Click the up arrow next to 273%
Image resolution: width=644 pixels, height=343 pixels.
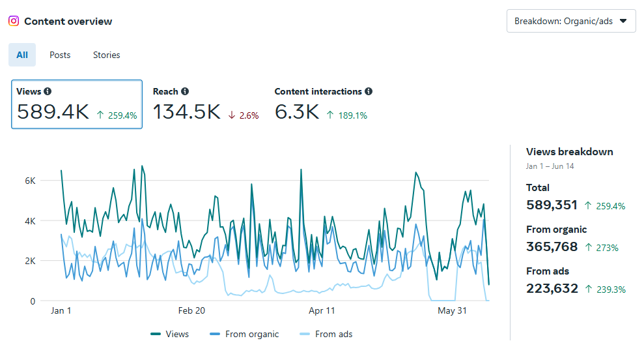pos(588,248)
